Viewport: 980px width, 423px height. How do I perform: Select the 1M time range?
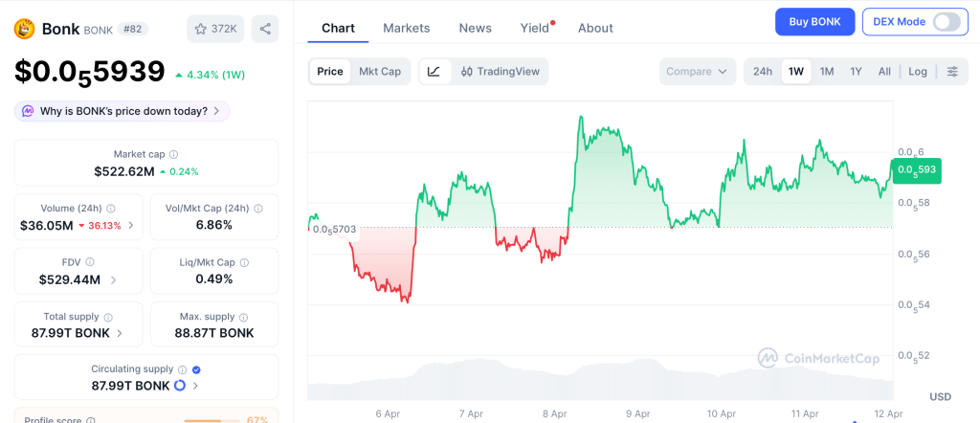click(x=827, y=71)
